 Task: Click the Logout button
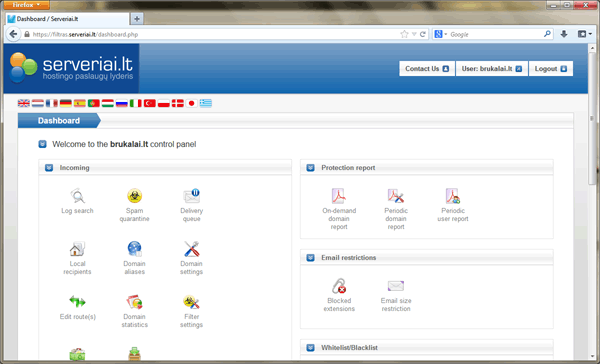551,69
